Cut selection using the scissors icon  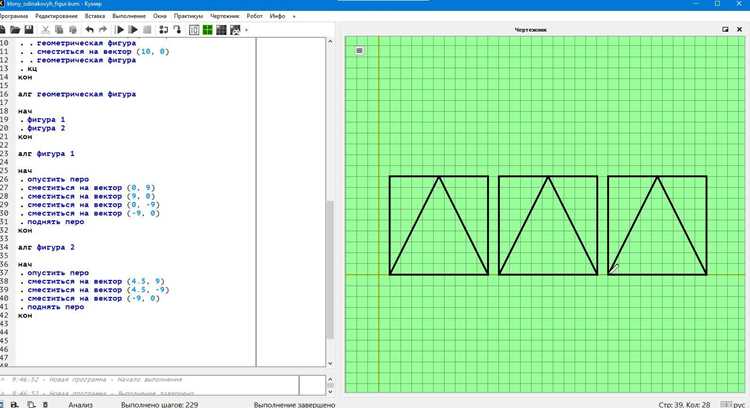45,30
